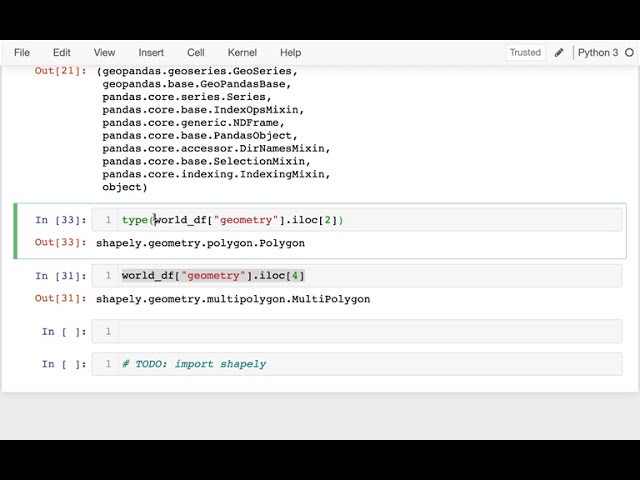Click pandas.core.accessor.DirNamesMixin output line

coord(216,149)
